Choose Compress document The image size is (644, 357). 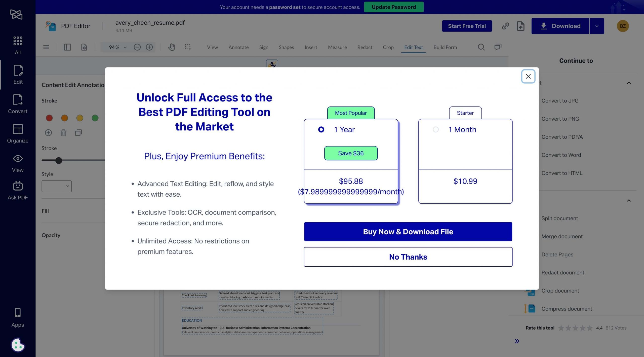point(567,309)
